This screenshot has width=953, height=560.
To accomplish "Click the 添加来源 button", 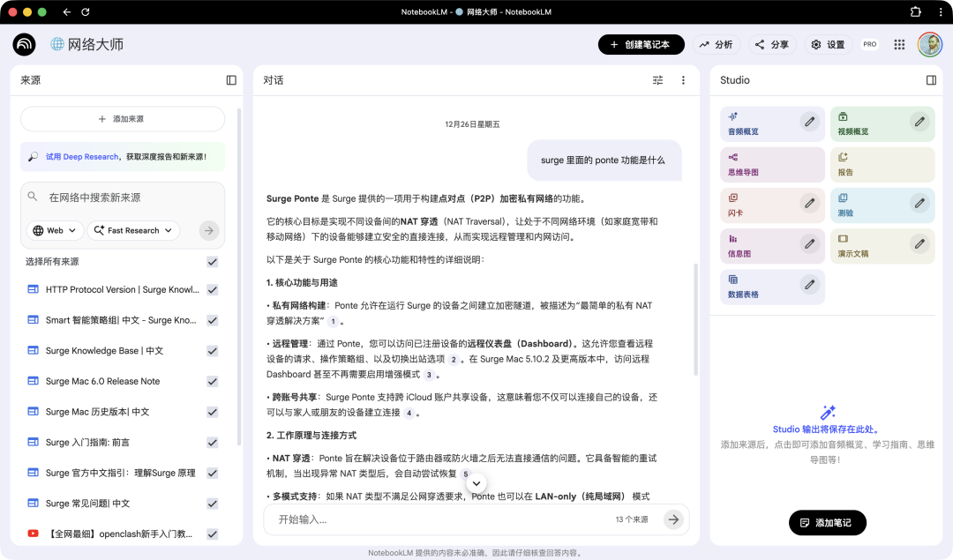I will 122,119.
